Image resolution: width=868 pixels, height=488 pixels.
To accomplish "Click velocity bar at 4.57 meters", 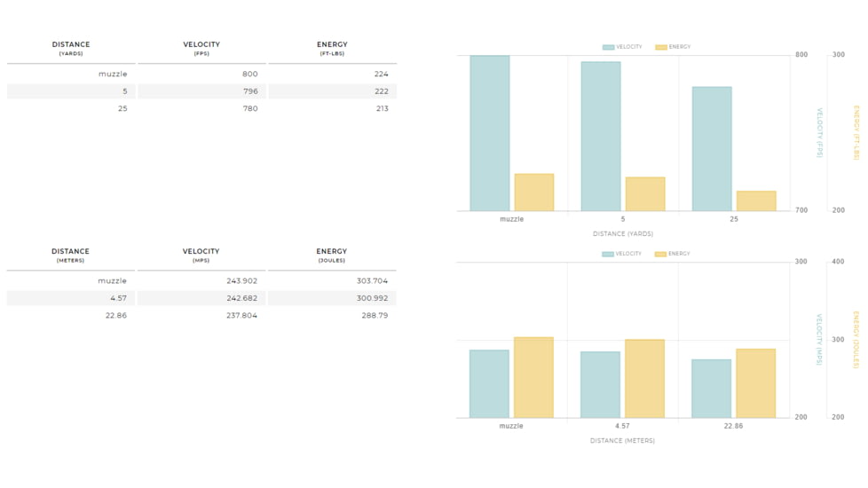I will point(601,384).
